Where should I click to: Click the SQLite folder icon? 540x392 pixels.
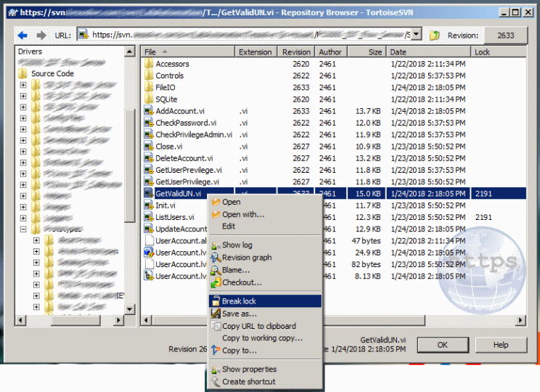pyautogui.click(x=149, y=99)
